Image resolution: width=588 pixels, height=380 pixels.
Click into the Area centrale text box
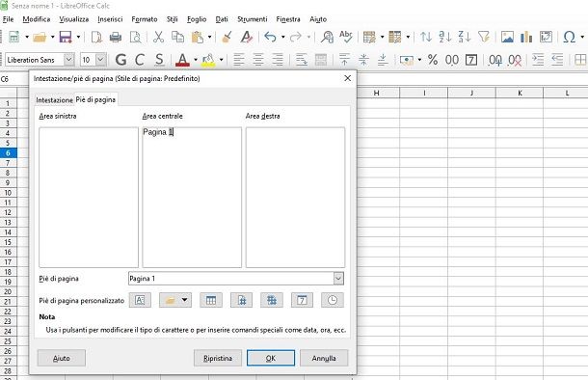tap(192, 198)
